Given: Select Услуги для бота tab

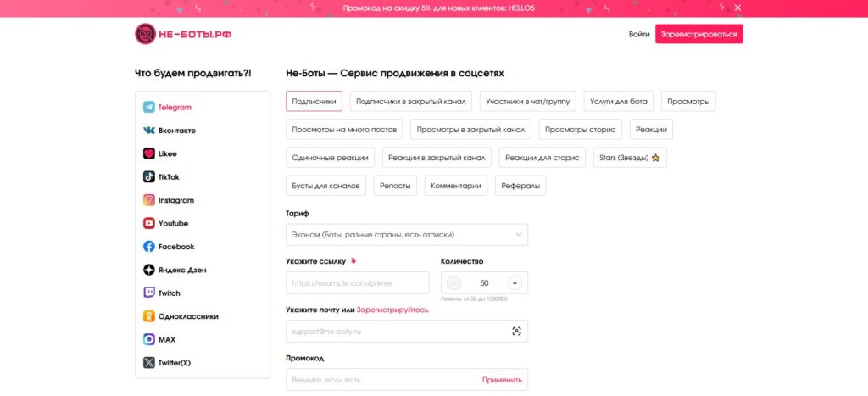Looking at the screenshot, I should [x=618, y=102].
